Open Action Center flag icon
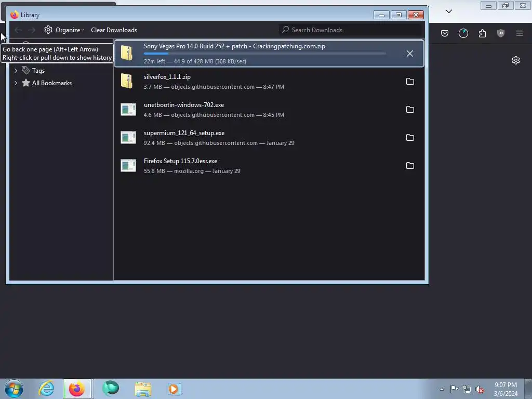The height and width of the screenshot is (399, 532). (454, 389)
